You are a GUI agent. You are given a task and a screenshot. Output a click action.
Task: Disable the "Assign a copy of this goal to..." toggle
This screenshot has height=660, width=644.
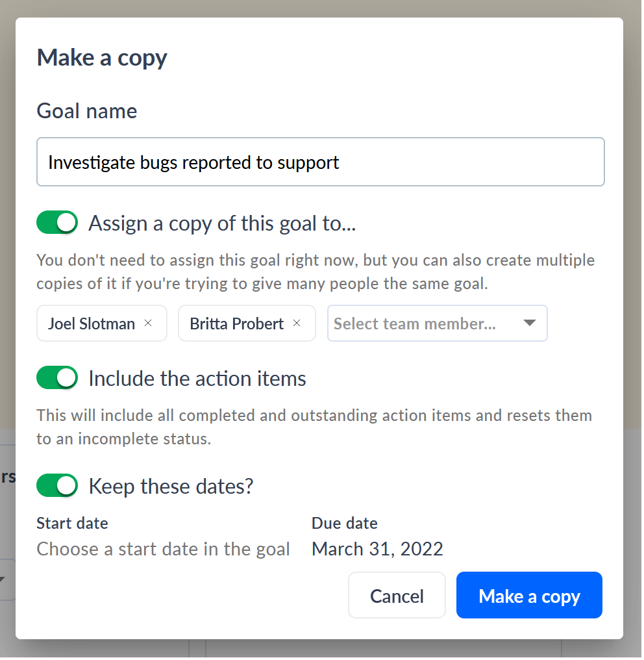tap(57, 222)
